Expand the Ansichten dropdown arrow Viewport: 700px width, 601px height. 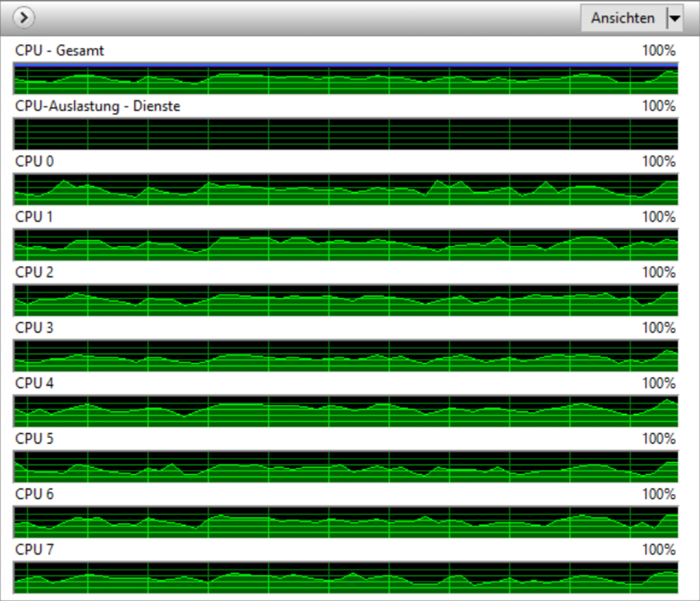[675, 18]
